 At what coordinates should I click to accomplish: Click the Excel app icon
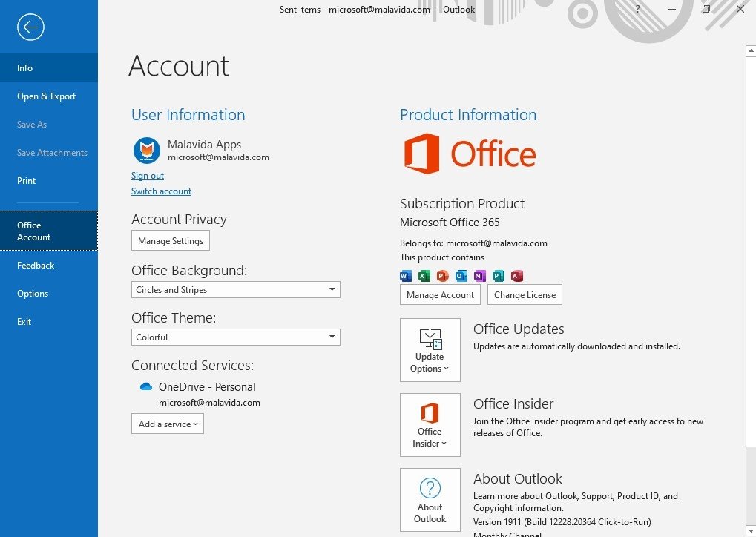(x=424, y=276)
